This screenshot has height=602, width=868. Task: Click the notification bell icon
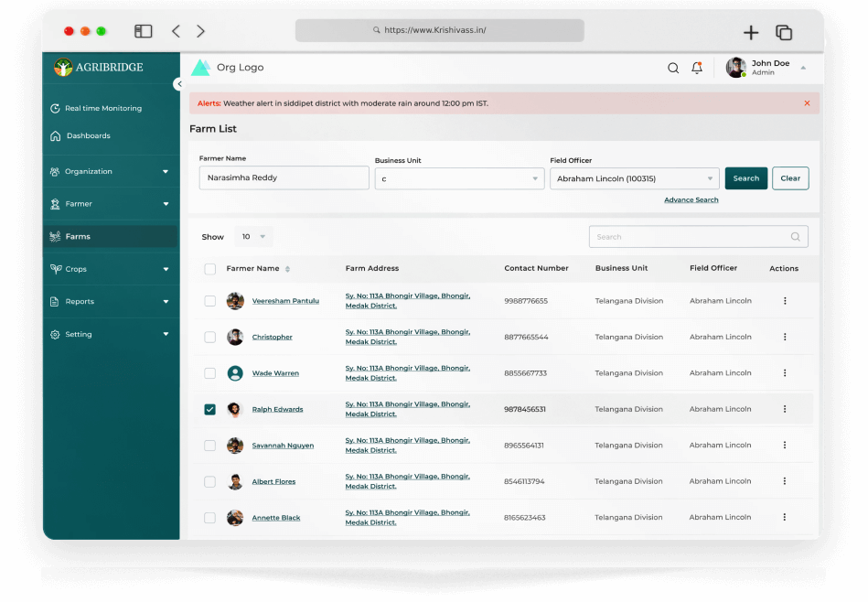click(697, 67)
